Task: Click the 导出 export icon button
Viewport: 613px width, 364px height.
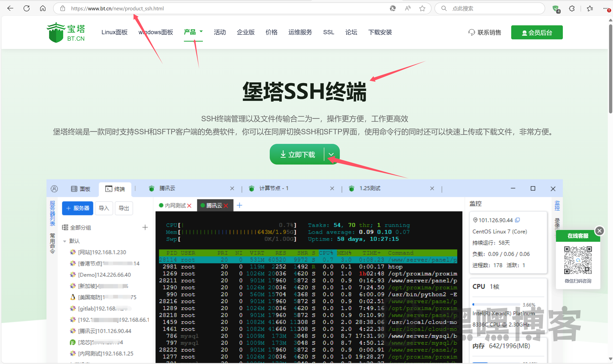Action: coord(124,208)
